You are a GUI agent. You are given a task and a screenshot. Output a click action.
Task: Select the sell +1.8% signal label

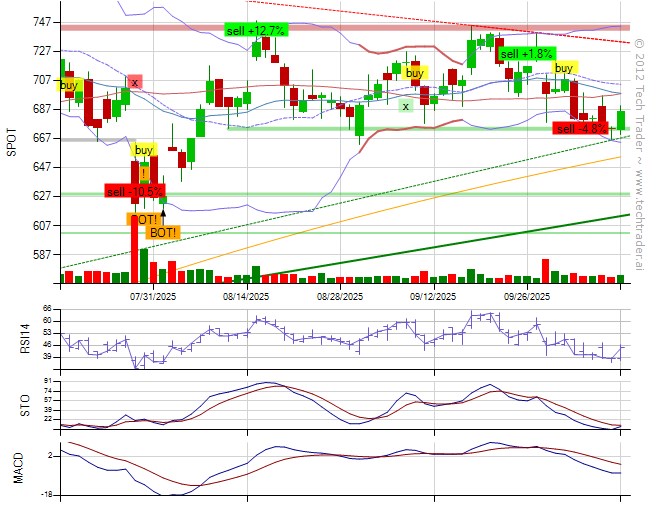[x=526, y=54]
